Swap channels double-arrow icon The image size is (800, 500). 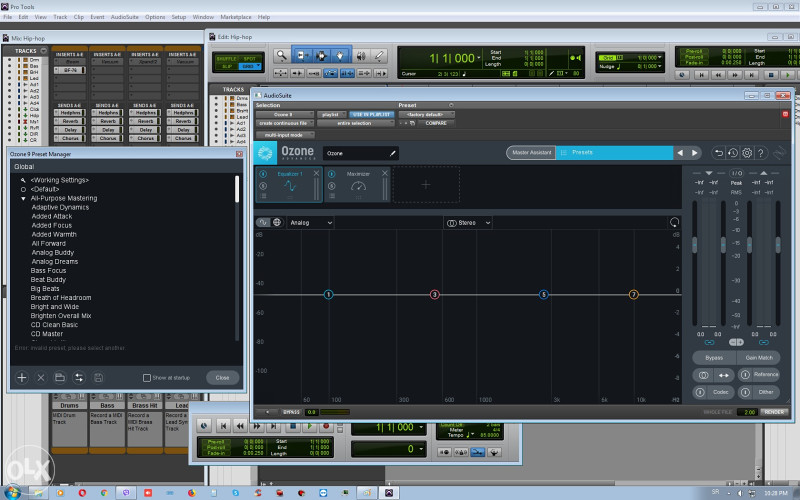pos(723,375)
